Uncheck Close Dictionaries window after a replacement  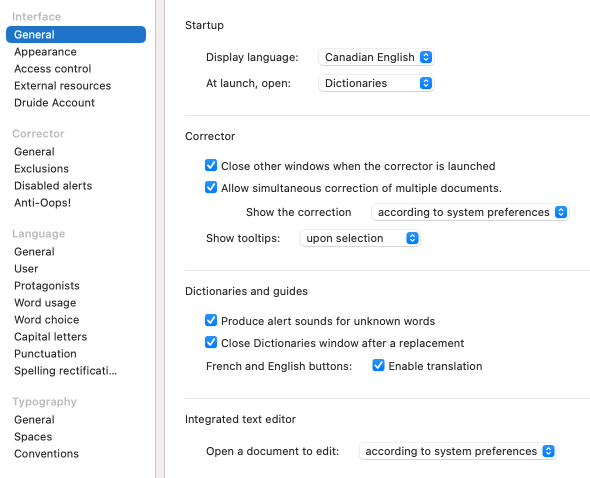[211, 342]
